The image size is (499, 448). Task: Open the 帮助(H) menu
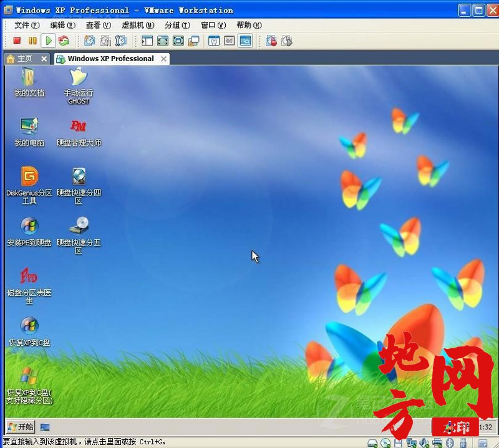249,25
